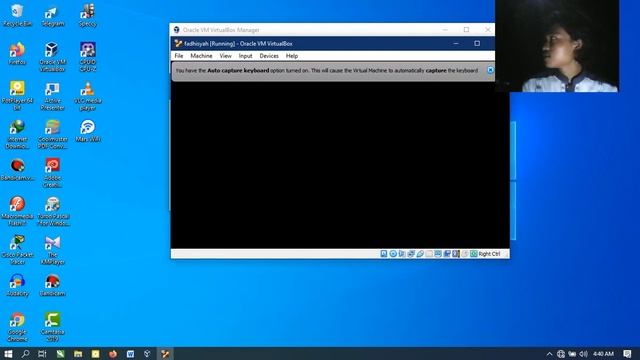Select the Telegram desktop shortcut
The image size is (640, 360).
point(53,16)
